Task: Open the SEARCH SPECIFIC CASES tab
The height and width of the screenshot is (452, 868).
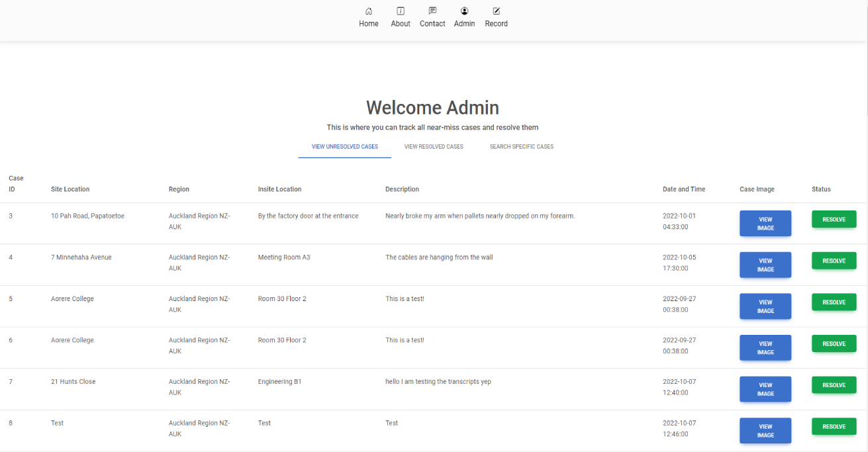Action: [x=522, y=146]
